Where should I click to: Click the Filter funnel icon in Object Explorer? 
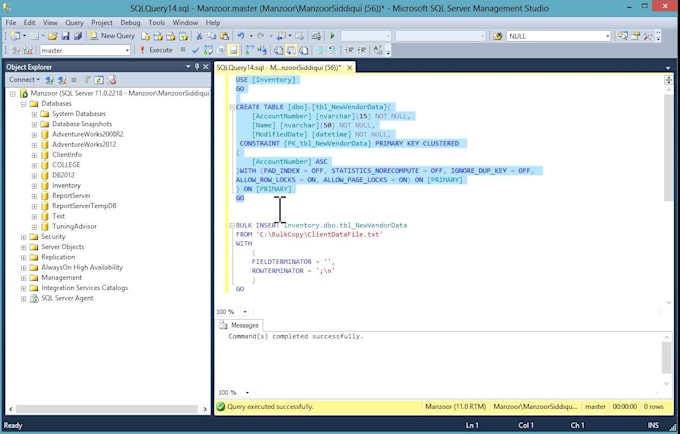tap(87, 80)
